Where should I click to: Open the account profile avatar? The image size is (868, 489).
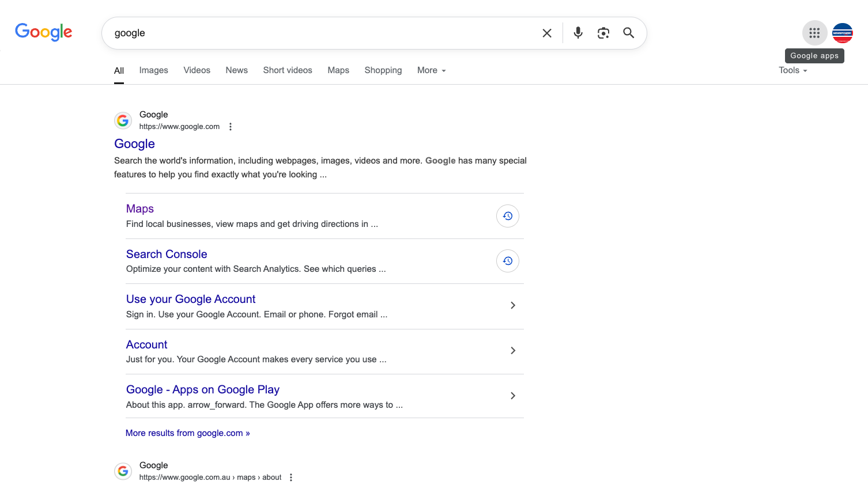[x=843, y=33]
